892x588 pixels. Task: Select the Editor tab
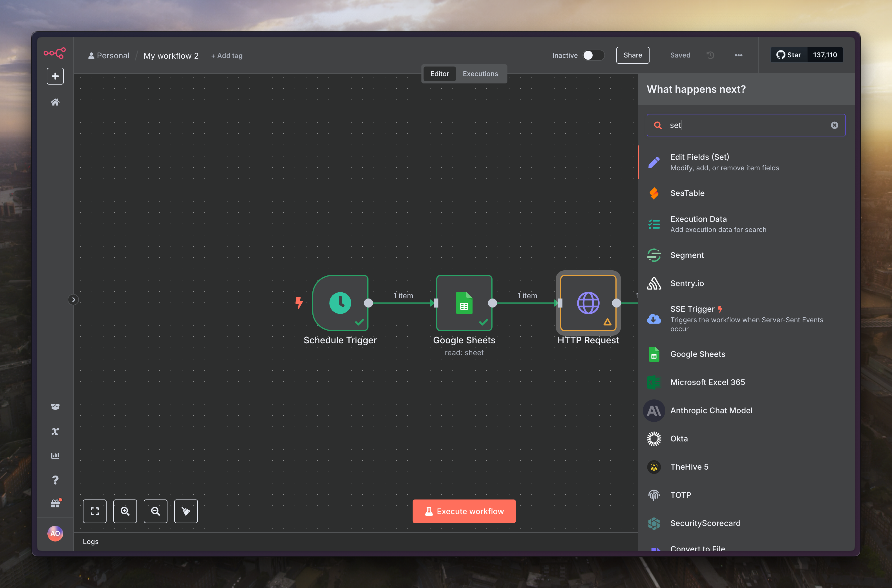(440, 74)
